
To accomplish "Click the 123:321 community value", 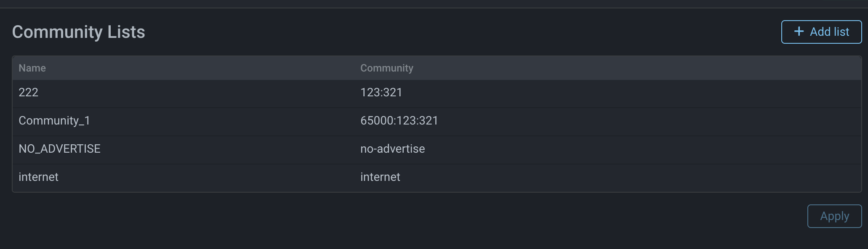I will 381,93.
